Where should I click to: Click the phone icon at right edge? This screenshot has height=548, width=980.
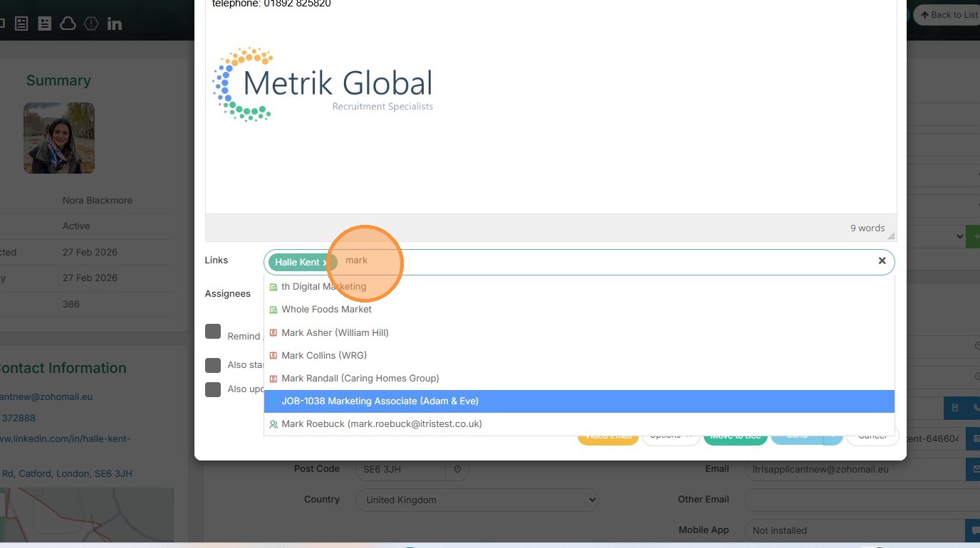click(975, 409)
